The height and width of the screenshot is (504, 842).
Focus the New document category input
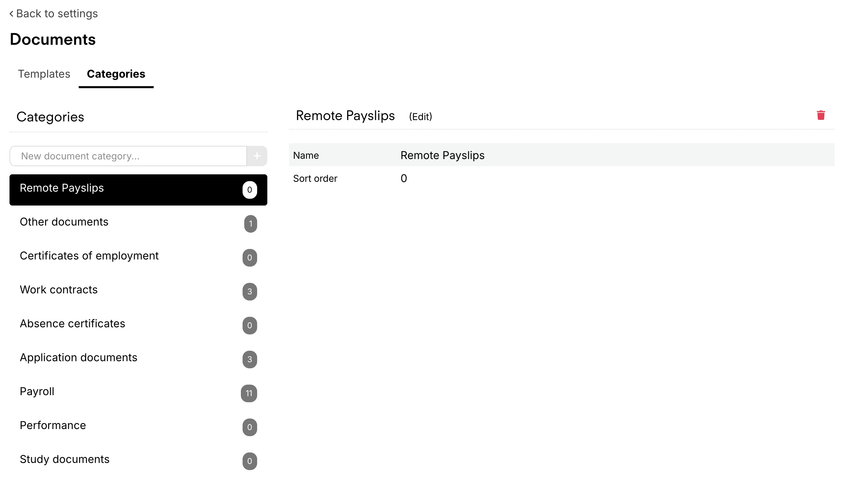(128, 156)
